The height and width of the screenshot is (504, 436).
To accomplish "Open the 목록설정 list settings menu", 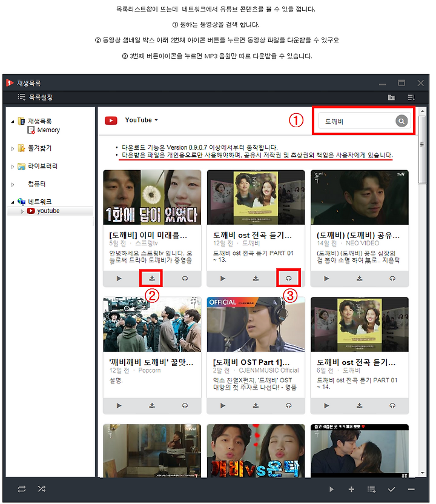I will [35, 97].
